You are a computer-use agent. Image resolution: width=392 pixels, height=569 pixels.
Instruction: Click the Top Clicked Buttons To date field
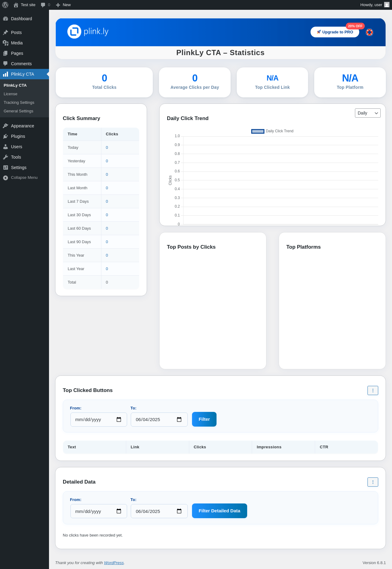point(159,420)
